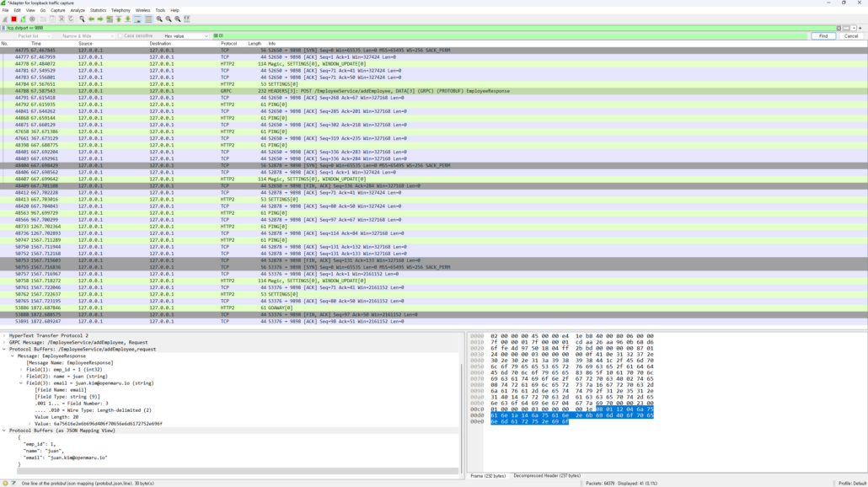The image size is (868, 487).
Task: Open the Telephony menu
Action: (x=121, y=10)
